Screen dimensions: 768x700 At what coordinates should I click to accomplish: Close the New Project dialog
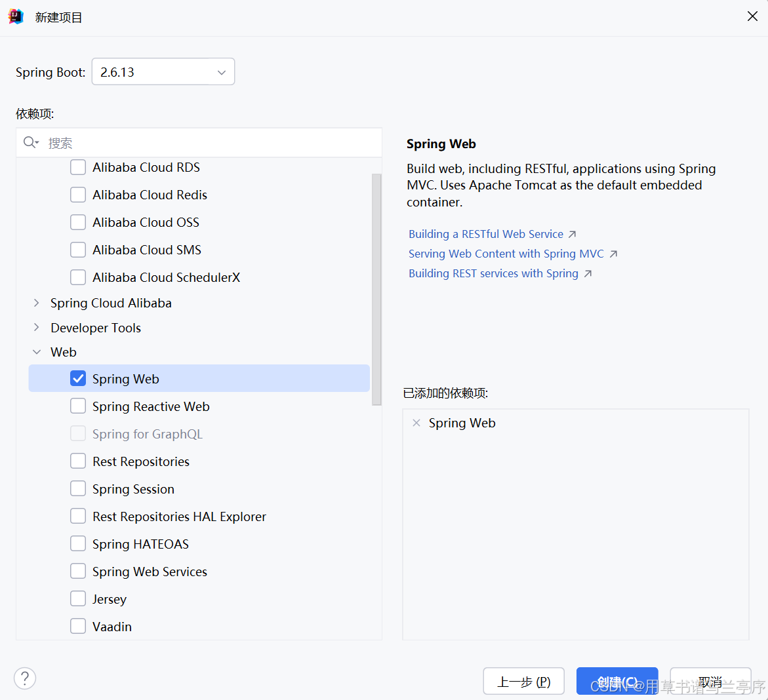[752, 16]
